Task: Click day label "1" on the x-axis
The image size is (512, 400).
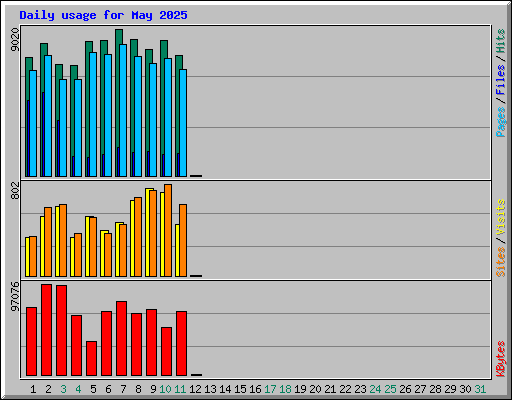Action: [x=33, y=389]
